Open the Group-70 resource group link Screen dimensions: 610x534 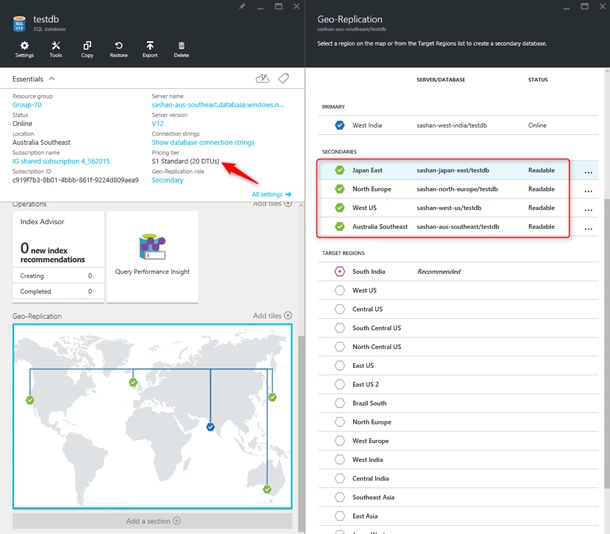click(27, 105)
